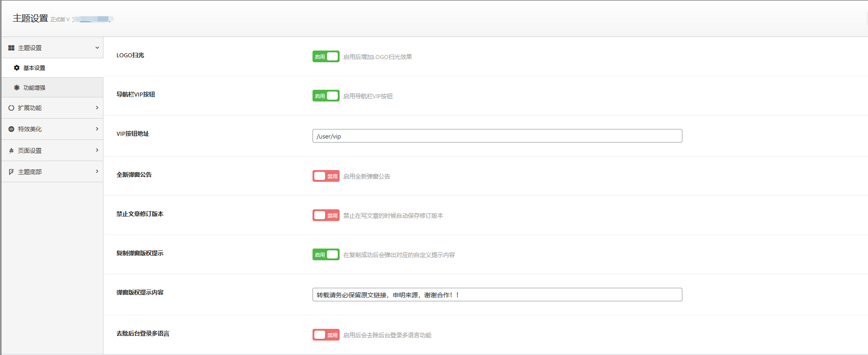The image size is (868, 355).
Task: Click the 启用导航栏VIP按钮 description
Action: coord(368,96)
